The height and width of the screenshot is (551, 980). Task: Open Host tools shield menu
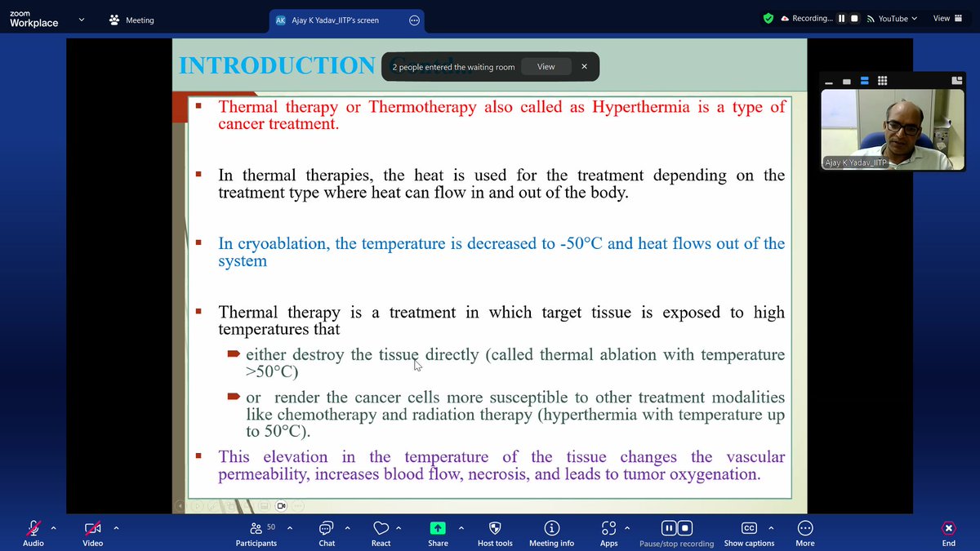pyautogui.click(x=495, y=533)
